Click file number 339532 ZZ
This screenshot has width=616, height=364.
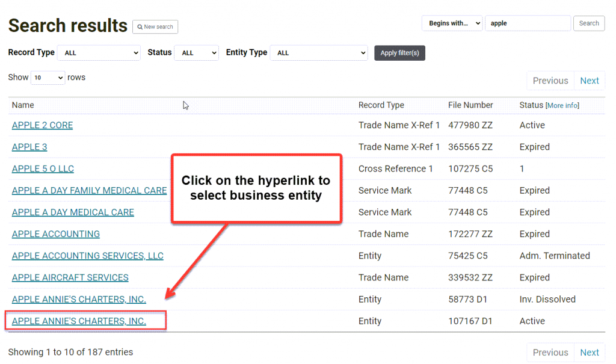click(470, 277)
